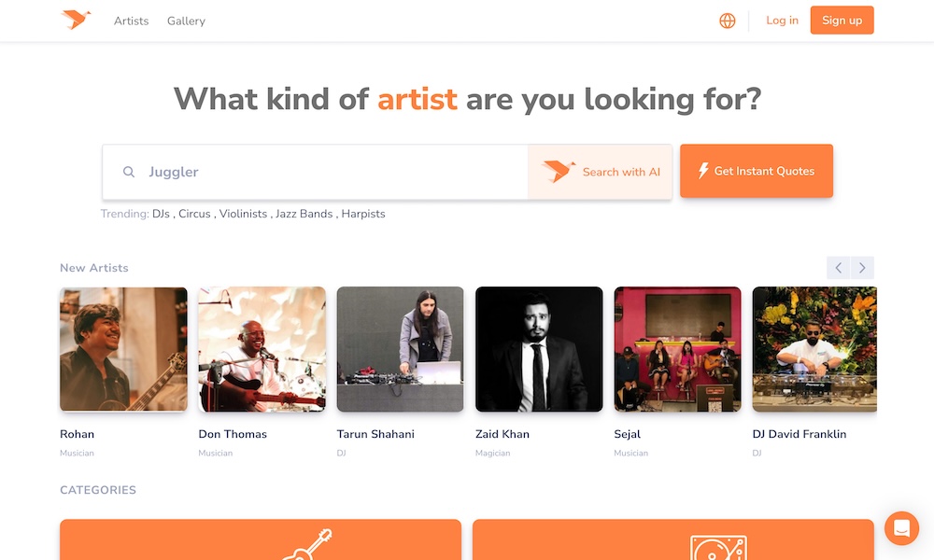This screenshot has width=934, height=560.
Task: Click the Log in link
Action: pyautogui.click(x=782, y=21)
